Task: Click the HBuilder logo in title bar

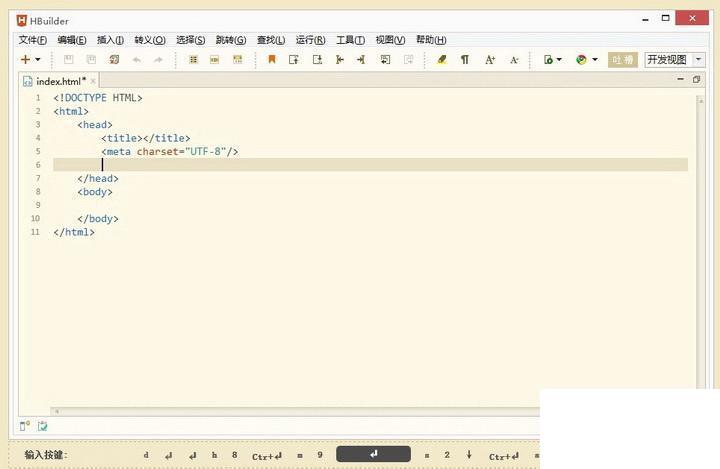Action: 22,20
